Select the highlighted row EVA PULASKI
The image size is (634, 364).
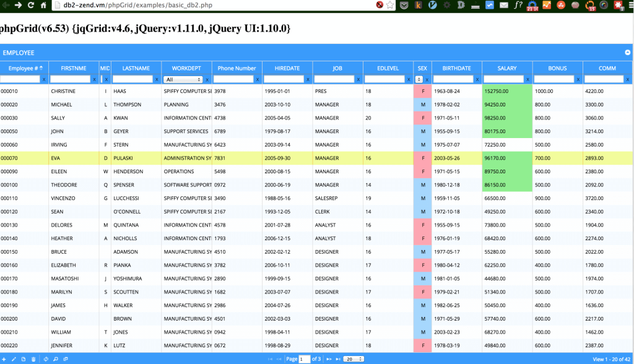pos(316,158)
